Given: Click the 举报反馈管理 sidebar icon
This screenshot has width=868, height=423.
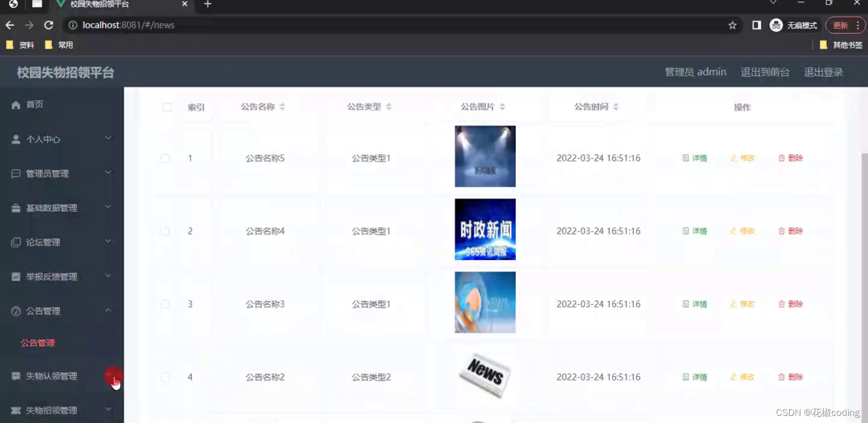Looking at the screenshot, I should 16,277.
